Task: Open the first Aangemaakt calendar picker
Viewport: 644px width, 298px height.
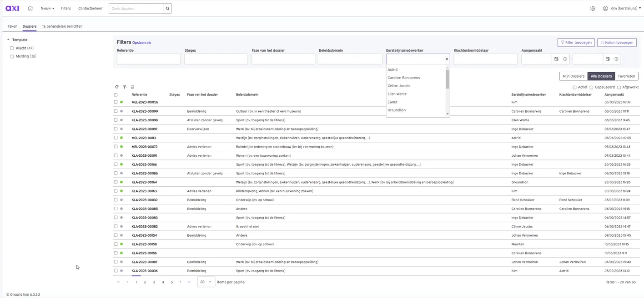Action: pyautogui.click(x=556, y=59)
